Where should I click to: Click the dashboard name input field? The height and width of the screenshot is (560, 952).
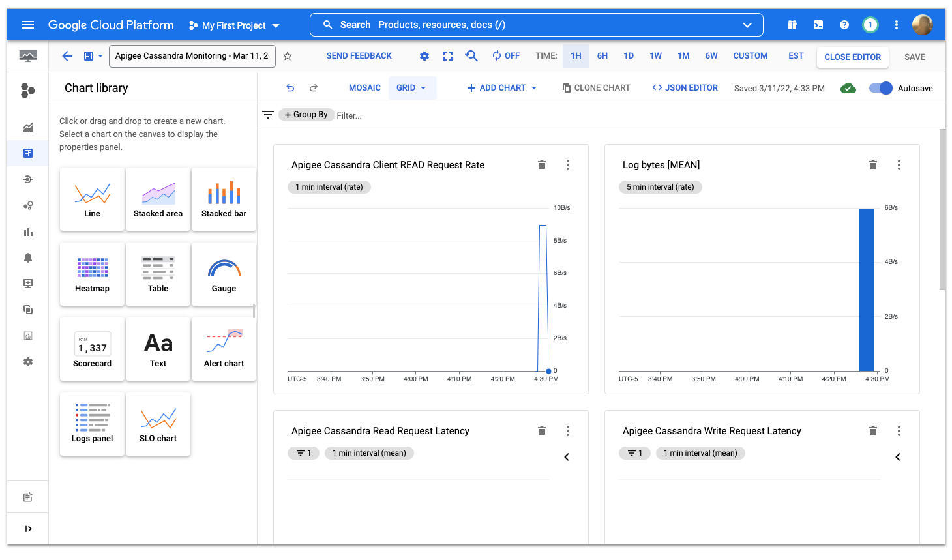192,56
